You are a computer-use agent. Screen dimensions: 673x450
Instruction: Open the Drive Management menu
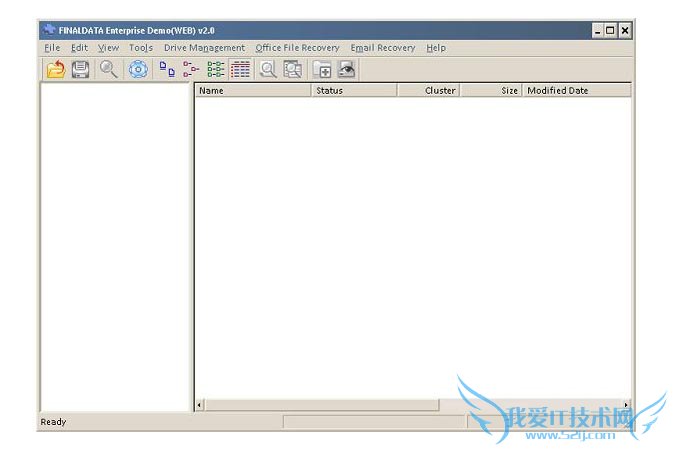tap(204, 48)
